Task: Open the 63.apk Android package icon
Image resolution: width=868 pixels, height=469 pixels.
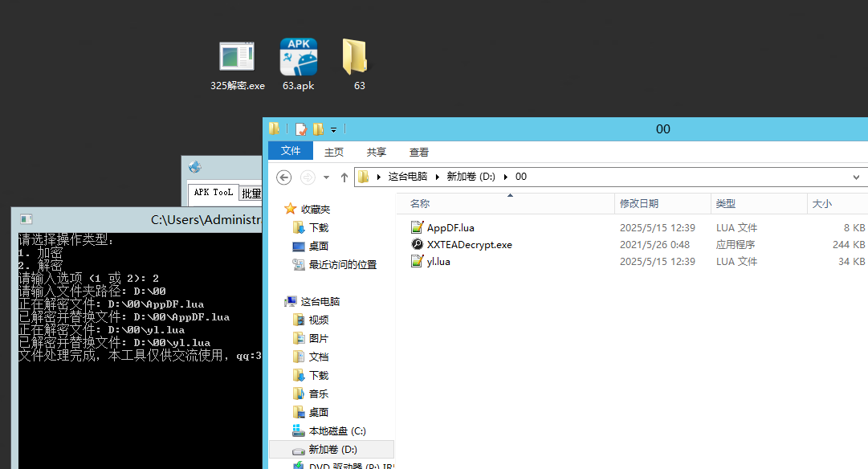Action: 298,56
